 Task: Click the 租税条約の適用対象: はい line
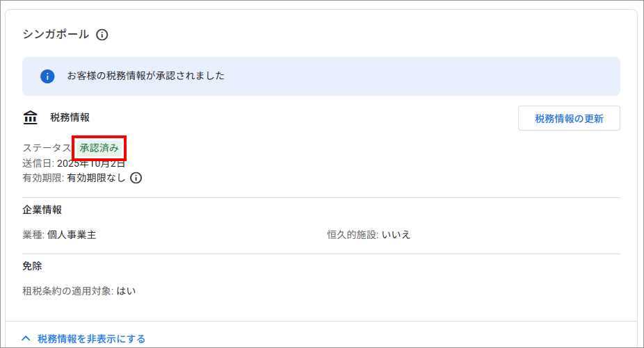coord(79,291)
